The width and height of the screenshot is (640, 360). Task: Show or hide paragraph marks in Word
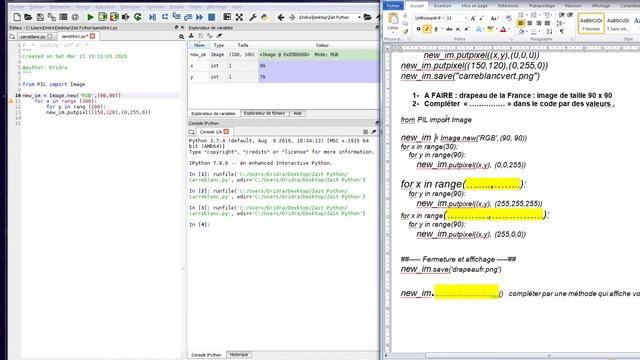click(x=562, y=31)
